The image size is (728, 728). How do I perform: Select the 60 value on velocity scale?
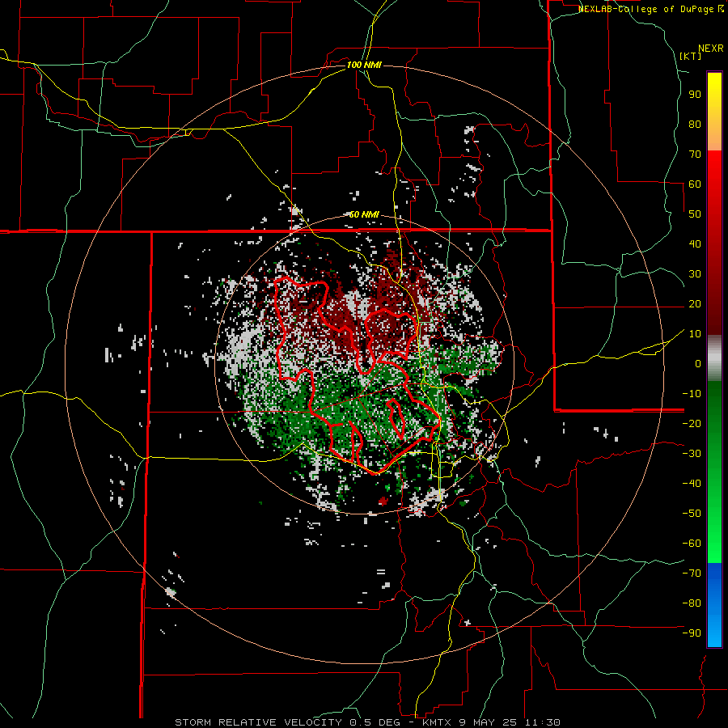[695, 184]
